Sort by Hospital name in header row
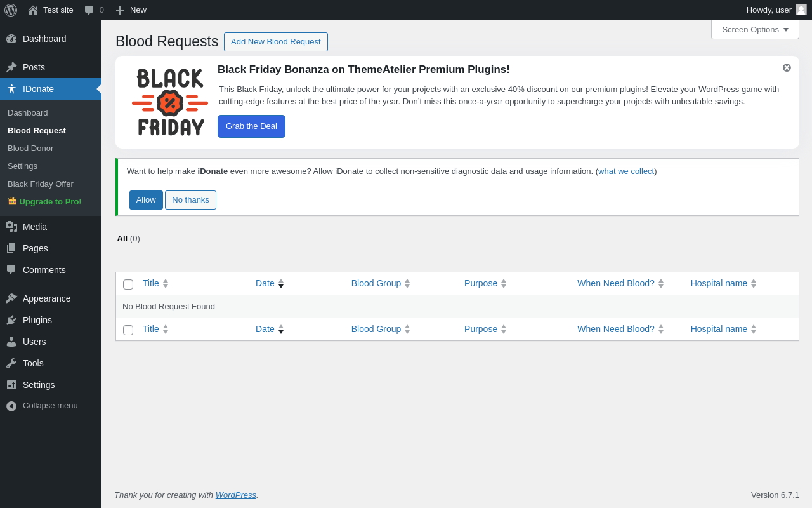Viewport: 812px width, 508px height. (723, 283)
